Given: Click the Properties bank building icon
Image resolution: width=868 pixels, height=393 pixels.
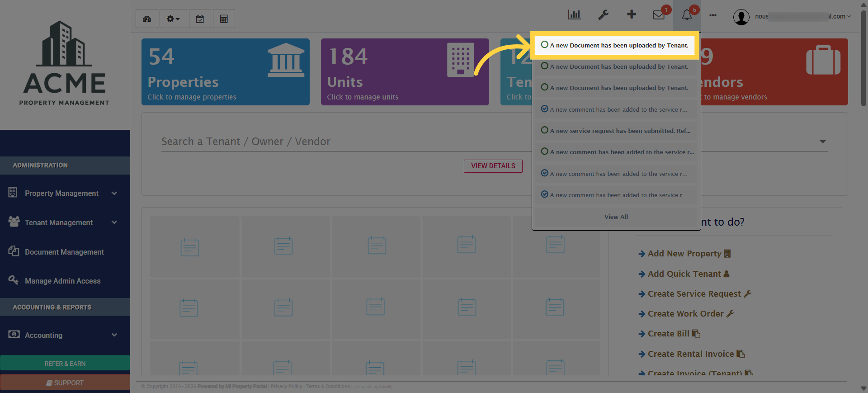Looking at the screenshot, I should pyautogui.click(x=286, y=60).
